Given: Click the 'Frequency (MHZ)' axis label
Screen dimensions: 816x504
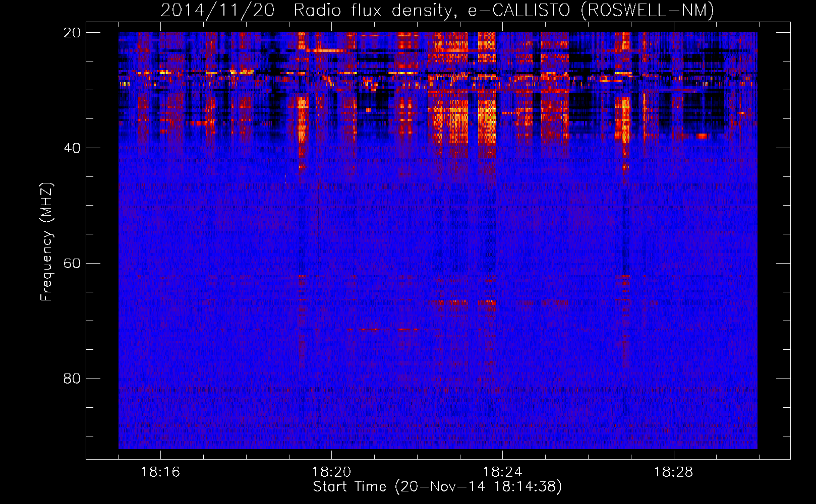Looking at the screenshot, I should (x=46, y=241).
